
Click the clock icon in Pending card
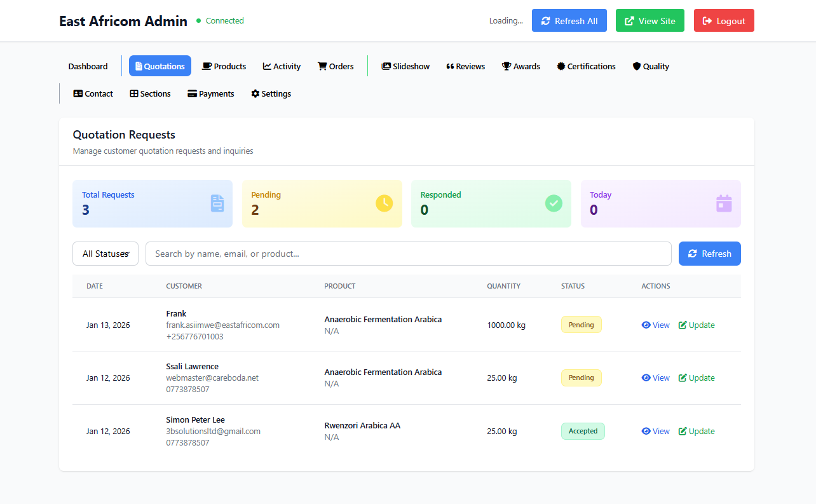[384, 203]
